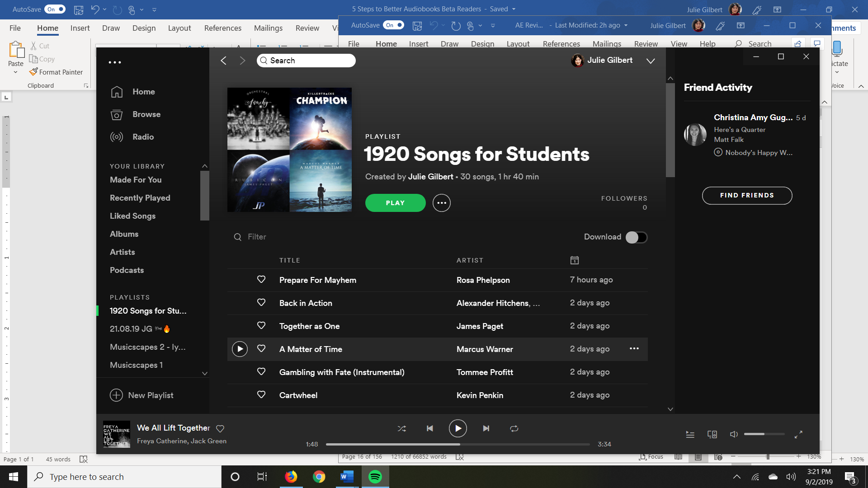The width and height of the screenshot is (868, 488).
Task: Show hidden system tray icons
Action: (736, 477)
